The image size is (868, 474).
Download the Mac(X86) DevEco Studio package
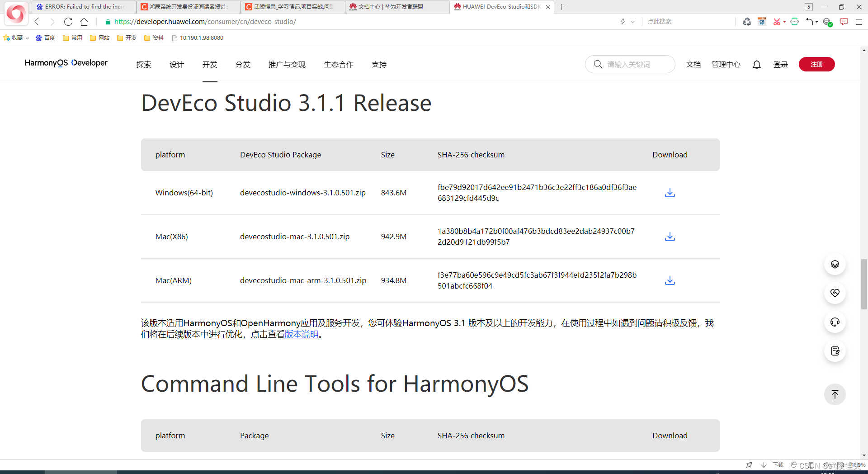(670, 237)
